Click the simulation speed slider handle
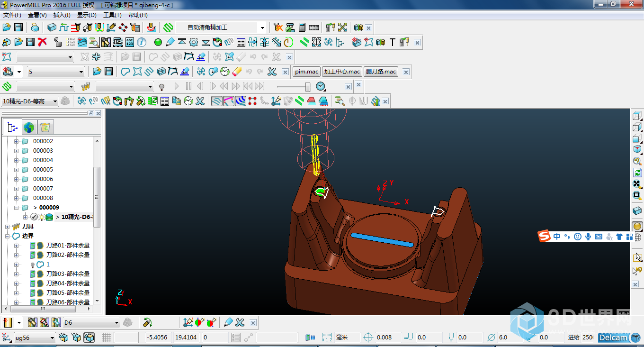Image resolution: width=644 pixels, height=347 pixels. click(308, 87)
